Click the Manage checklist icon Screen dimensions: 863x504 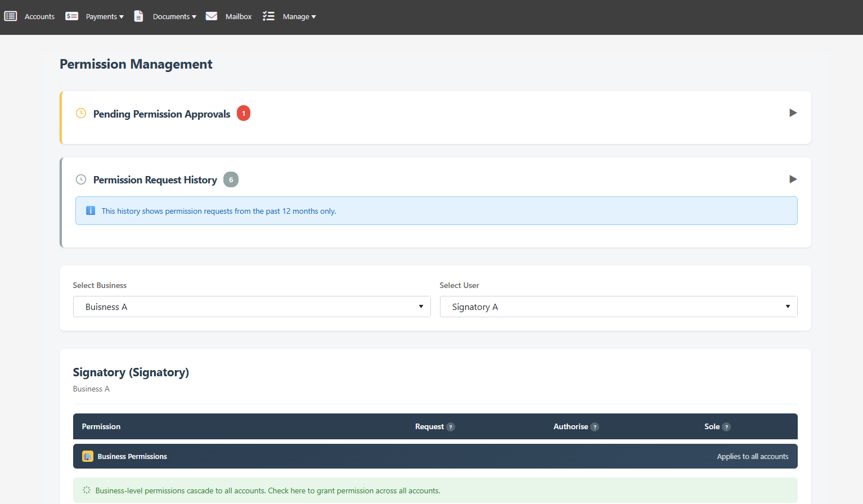click(x=269, y=16)
